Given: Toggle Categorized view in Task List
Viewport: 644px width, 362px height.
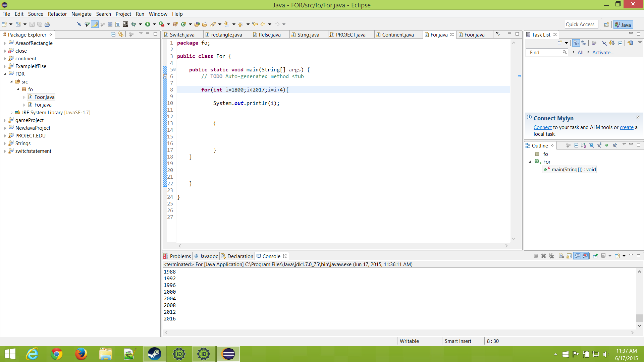Looking at the screenshot, I should pyautogui.click(x=576, y=43).
